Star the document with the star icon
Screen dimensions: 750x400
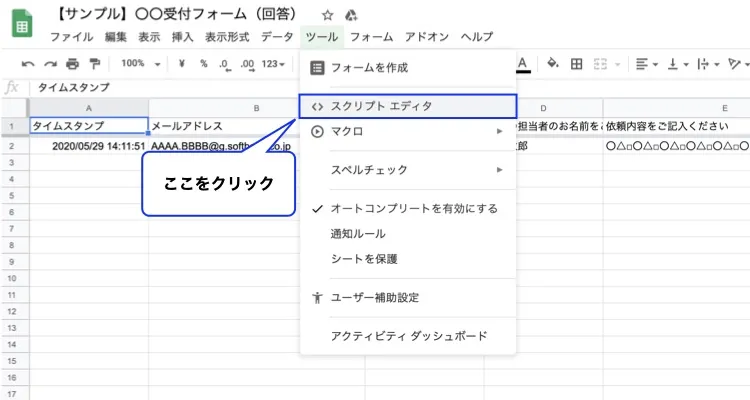pyautogui.click(x=327, y=15)
